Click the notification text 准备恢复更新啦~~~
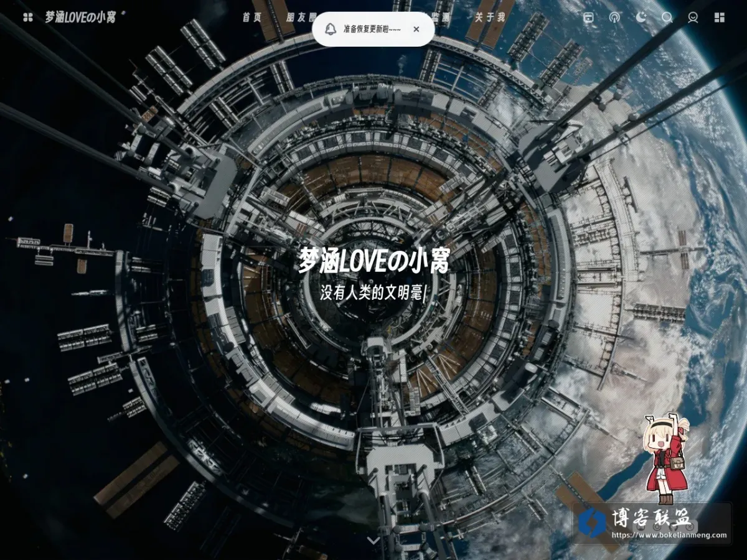 click(x=372, y=29)
